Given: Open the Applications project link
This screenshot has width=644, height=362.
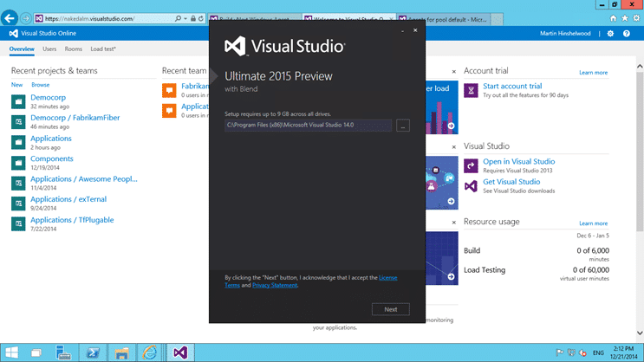Looking at the screenshot, I should [51, 139].
